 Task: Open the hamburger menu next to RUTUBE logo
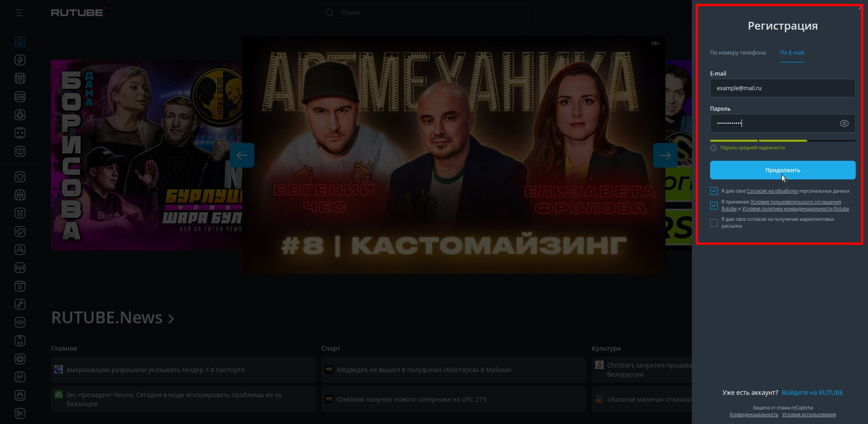(x=19, y=13)
